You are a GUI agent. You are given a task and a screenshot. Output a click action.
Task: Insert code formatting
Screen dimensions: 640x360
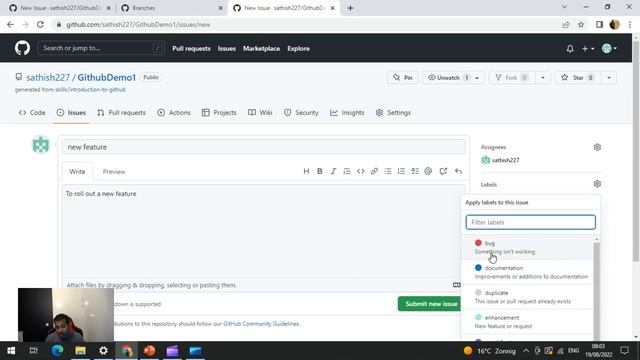[360, 171]
